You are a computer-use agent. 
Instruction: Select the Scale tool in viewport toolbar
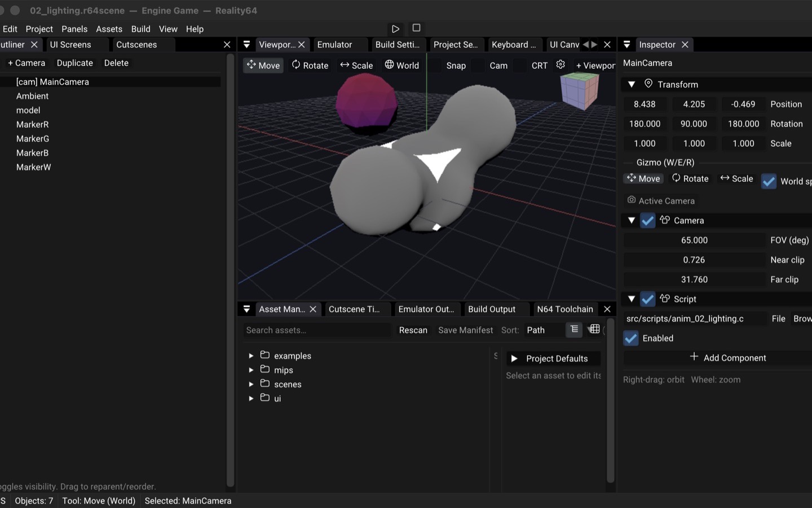click(x=356, y=65)
